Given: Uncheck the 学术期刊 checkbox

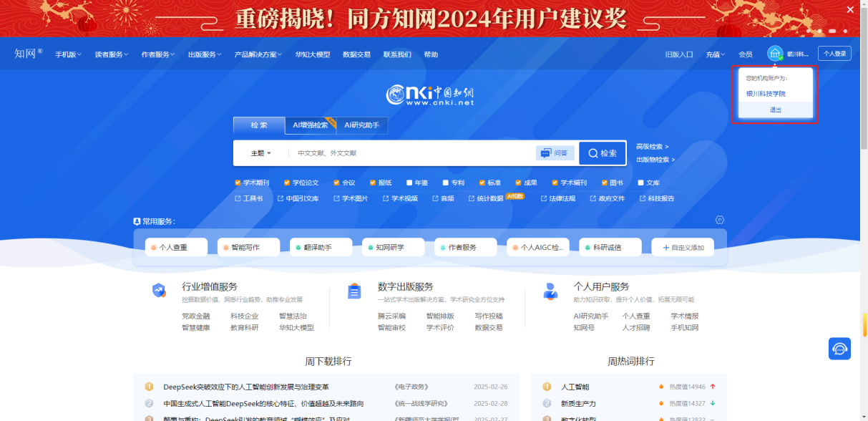Looking at the screenshot, I should click(x=238, y=183).
